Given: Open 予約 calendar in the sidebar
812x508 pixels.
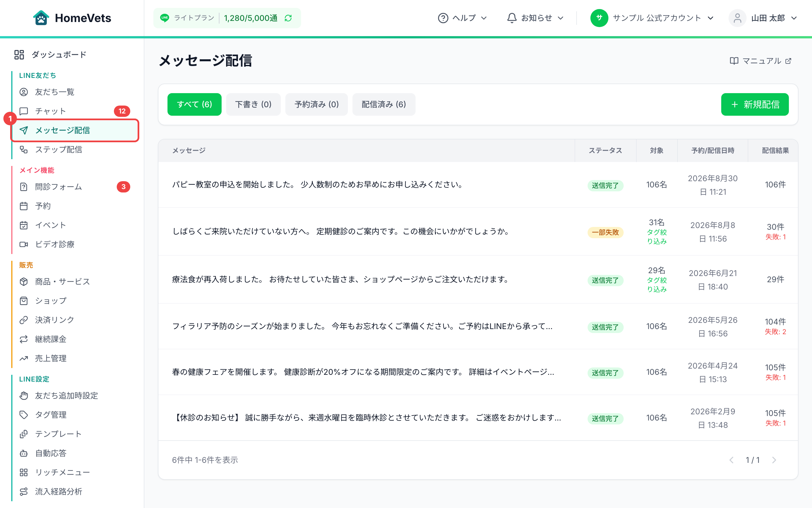Looking at the screenshot, I should pyautogui.click(x=35, y=206).
